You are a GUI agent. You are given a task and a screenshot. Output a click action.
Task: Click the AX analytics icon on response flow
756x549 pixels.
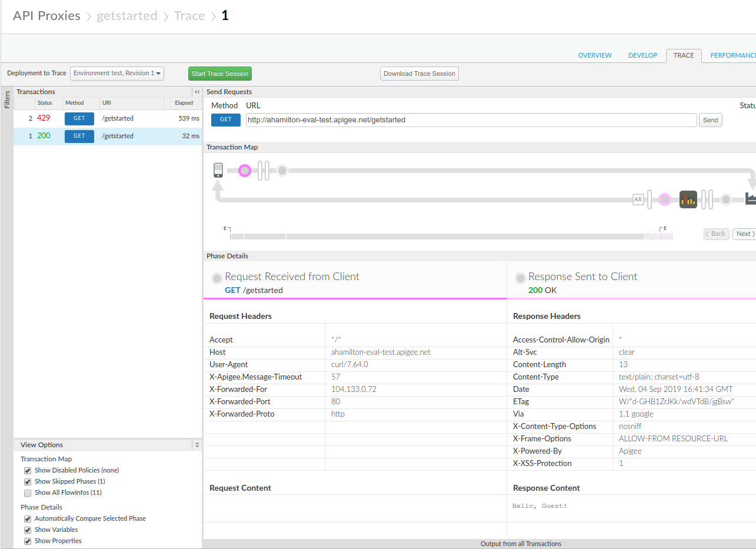[x=638, y=199]
